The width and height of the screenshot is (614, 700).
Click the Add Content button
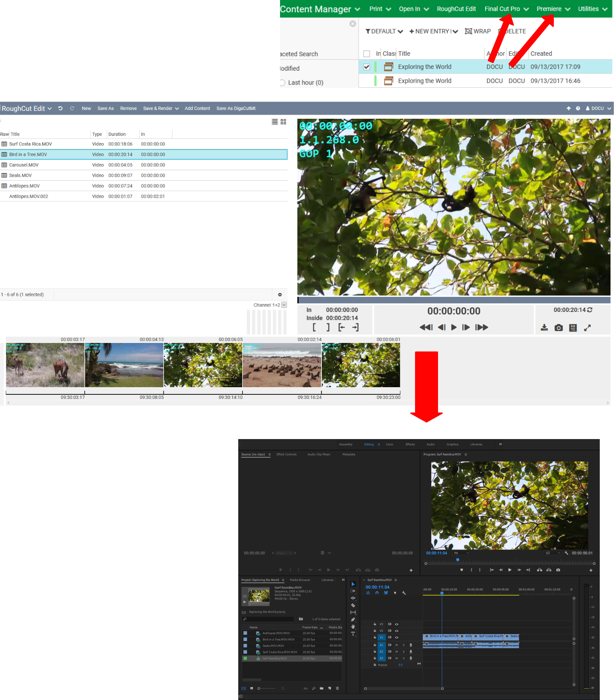tap(197, 108)
